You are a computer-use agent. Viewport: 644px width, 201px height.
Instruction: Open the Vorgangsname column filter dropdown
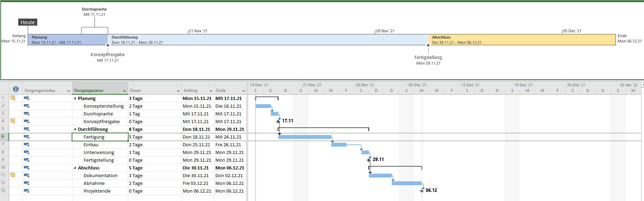124,91
